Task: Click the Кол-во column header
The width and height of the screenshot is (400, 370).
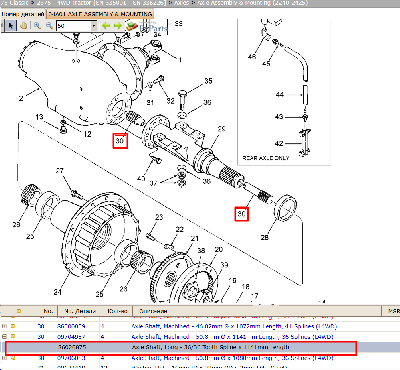Action: click(x=118, y=311)
